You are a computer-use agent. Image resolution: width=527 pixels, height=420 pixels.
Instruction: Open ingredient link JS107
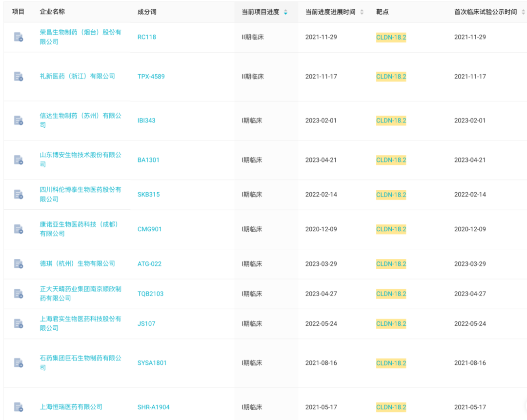tap(146, 323)
